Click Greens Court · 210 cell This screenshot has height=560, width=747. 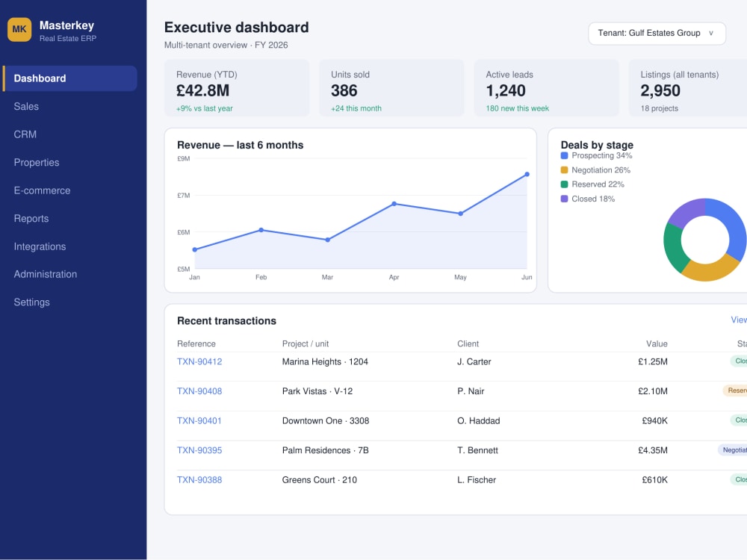pyautogui.click(x=319, y=480)
